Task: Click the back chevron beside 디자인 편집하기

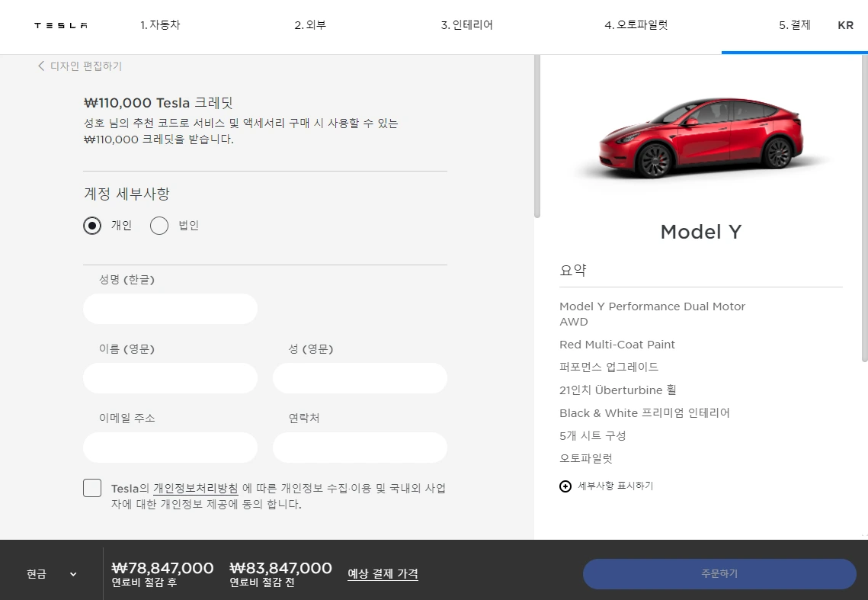Action: [x=41, y=66]
